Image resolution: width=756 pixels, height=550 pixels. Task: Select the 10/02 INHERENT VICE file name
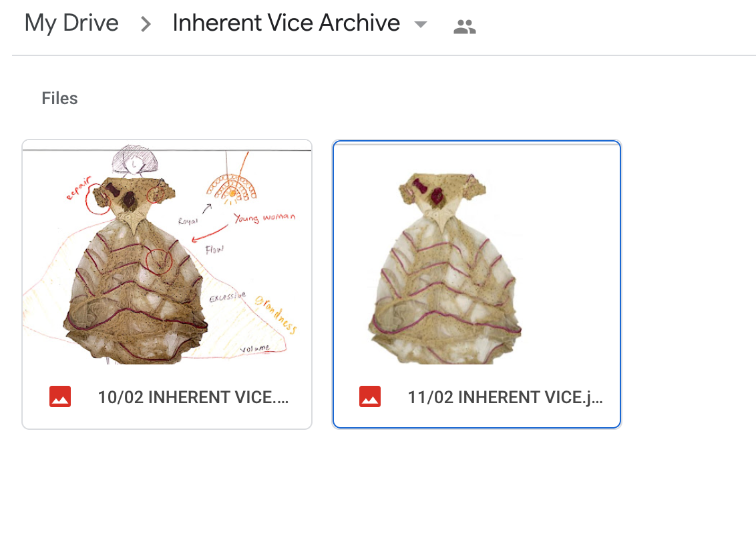point(193,397)
